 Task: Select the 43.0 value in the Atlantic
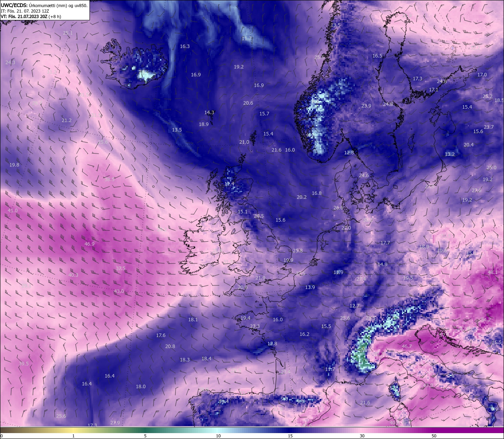(x=119, y=291)
